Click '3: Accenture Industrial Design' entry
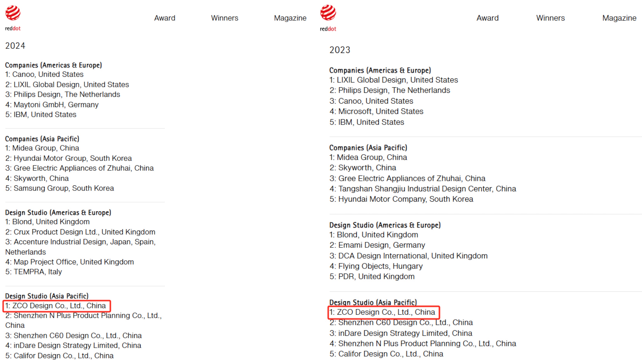Image resolution: width=642 pixels, height=364 pixels. 80,247
